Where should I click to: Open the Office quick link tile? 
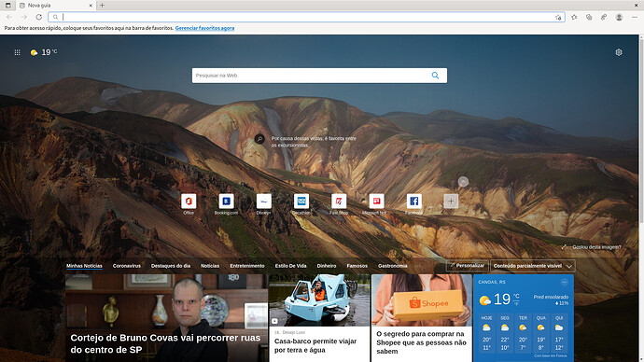[x=189, y=202]
